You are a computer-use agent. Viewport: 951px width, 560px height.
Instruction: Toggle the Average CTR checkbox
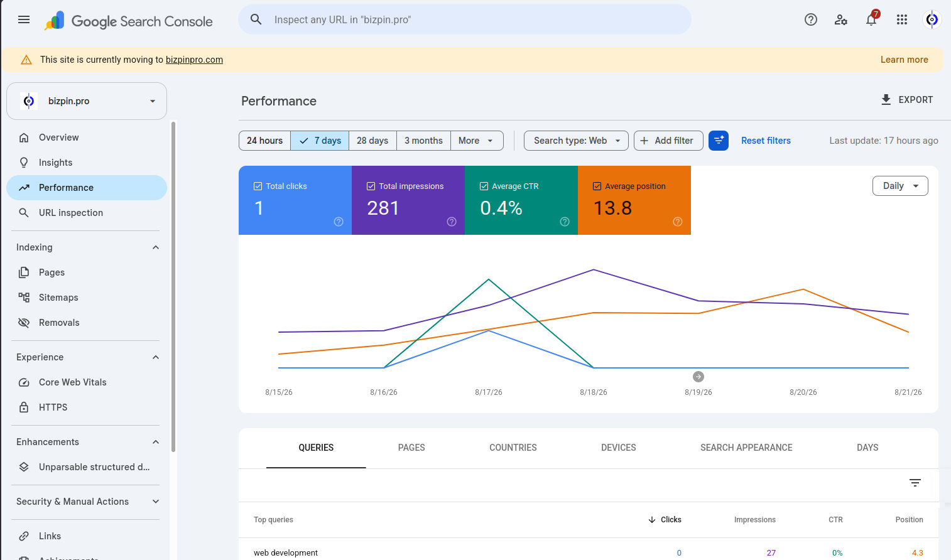coord(484,186)
